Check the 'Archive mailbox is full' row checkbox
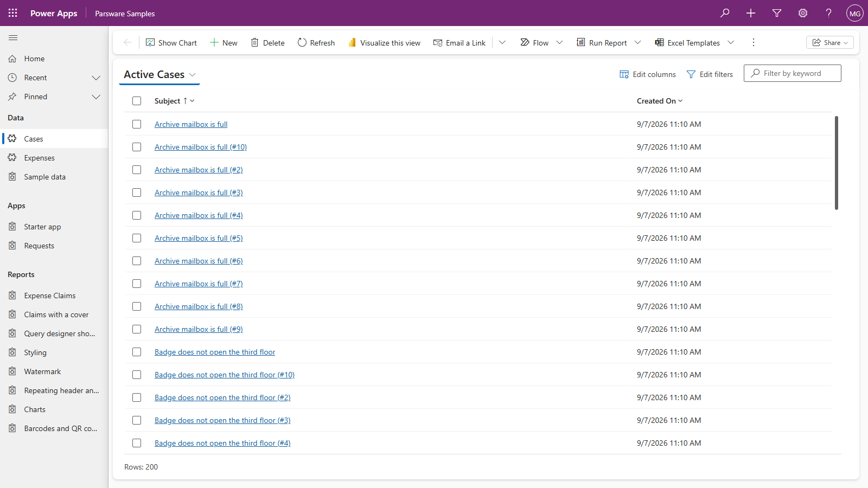Image resolution: width=868 pixels, height=488 pixels. click(137, 124)
